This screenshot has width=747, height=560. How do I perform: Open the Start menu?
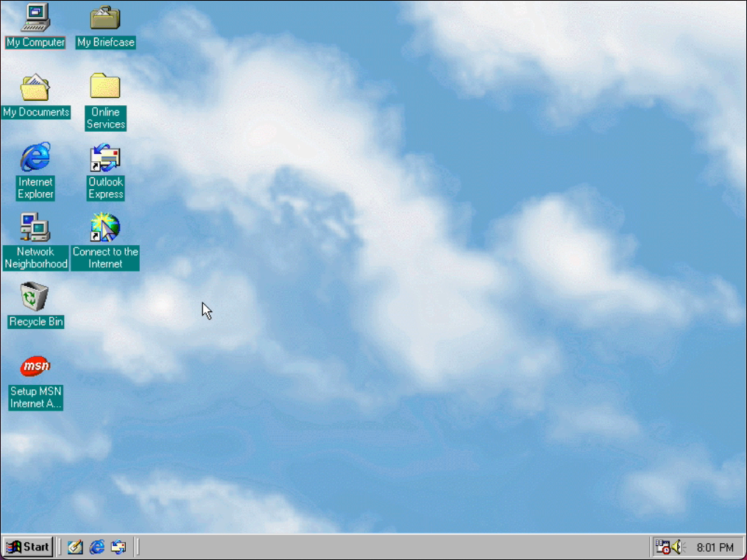[28, 547]
